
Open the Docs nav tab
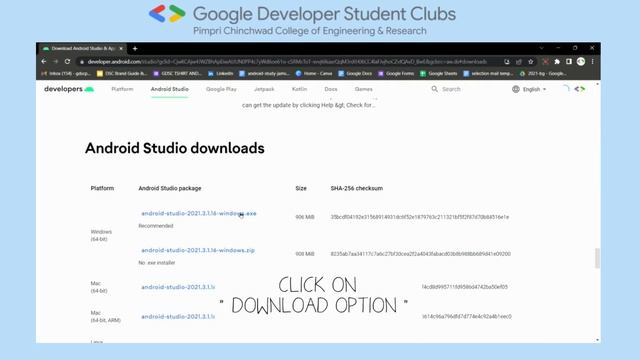[331, 89]
